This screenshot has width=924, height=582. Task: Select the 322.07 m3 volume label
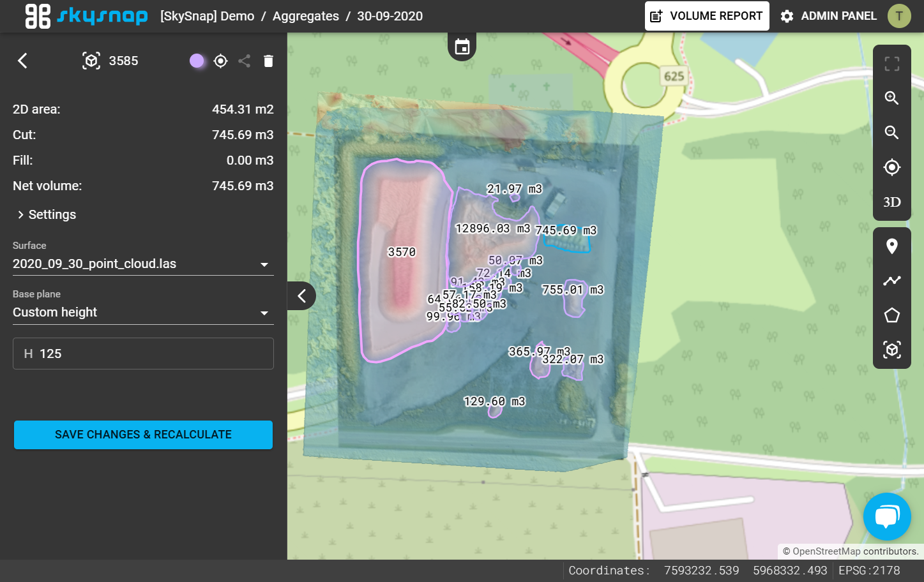[573, 359]
